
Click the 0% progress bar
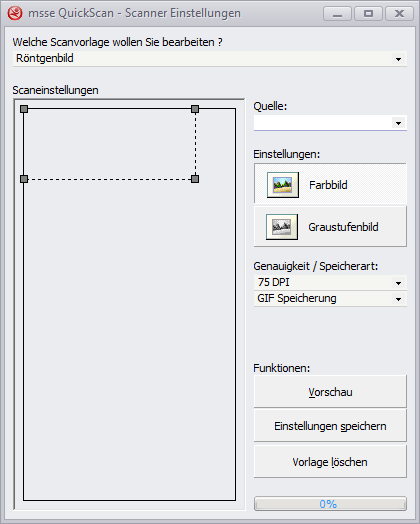pyautogui.click(x=330, y=504)
